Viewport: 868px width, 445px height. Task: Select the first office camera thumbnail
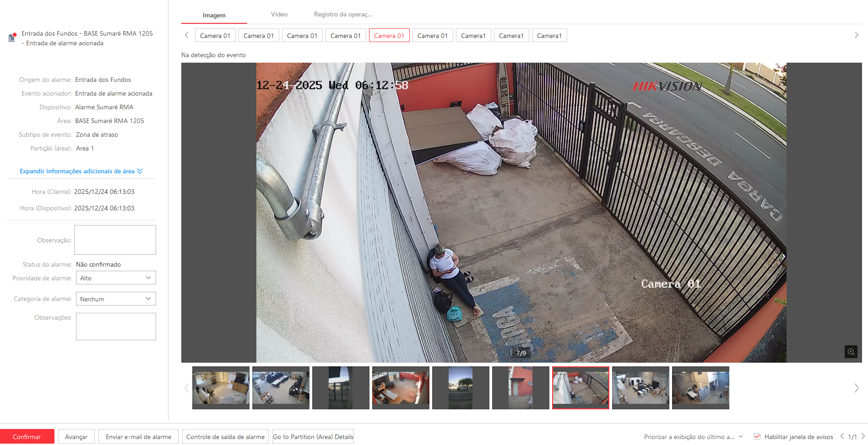221,387
